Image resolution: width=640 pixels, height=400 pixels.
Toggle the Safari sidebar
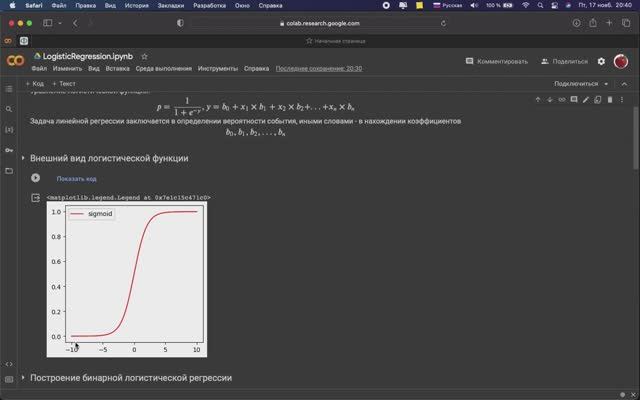click(48, 23)
